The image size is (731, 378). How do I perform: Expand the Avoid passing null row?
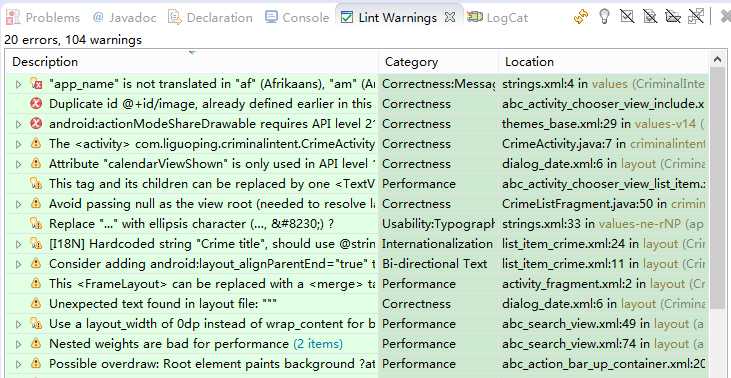click(19, 204)
